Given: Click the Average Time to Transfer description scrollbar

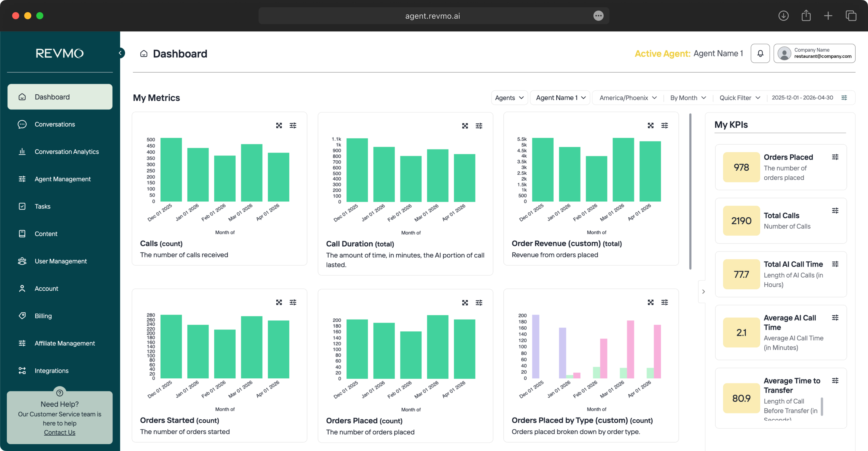Looking at the screenshot, I should (822, 406).
